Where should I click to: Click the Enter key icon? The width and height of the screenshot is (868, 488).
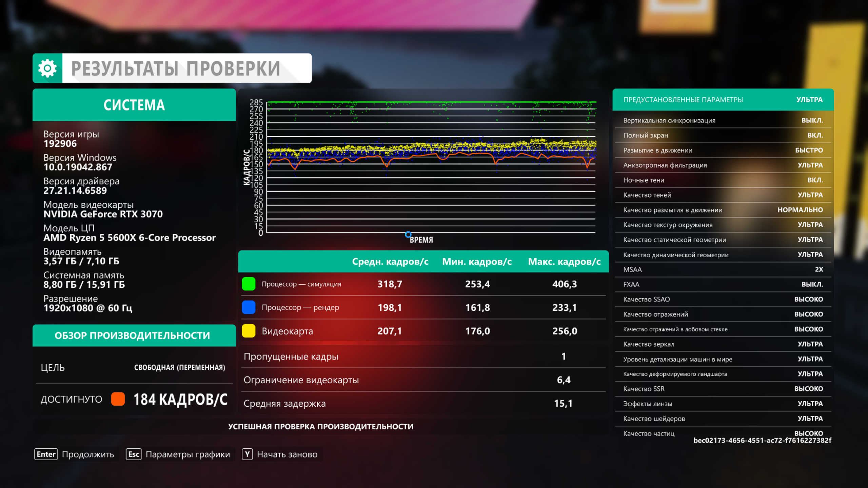point(46,454)
